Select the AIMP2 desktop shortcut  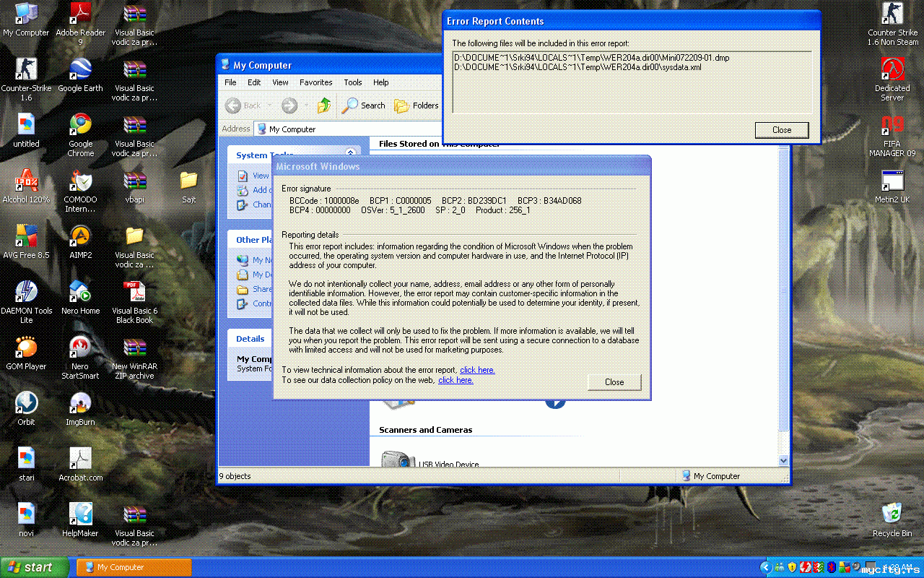80,243
